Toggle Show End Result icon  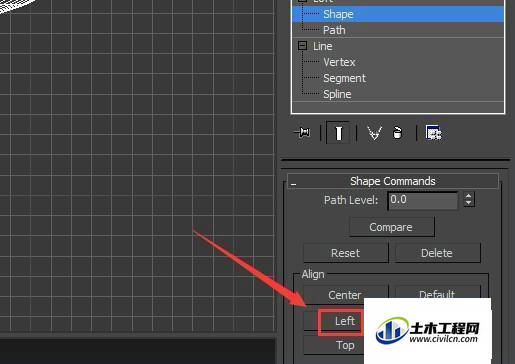[x=339, y=133]
